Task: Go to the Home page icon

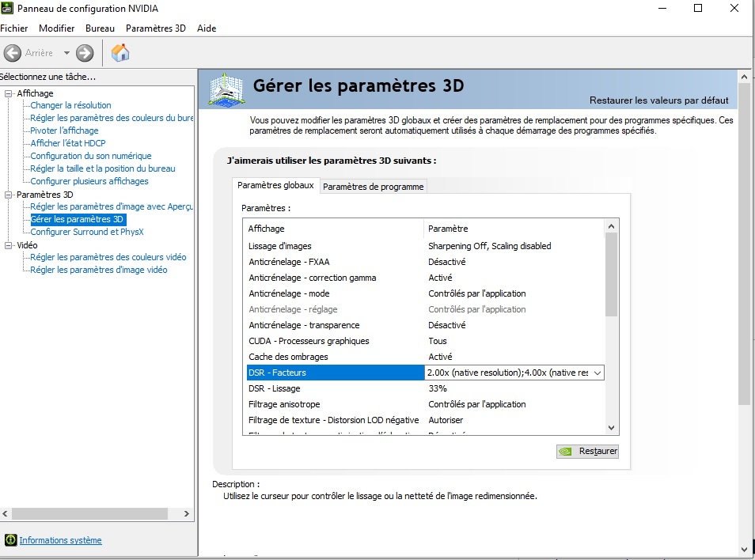Action: [120, 52]
